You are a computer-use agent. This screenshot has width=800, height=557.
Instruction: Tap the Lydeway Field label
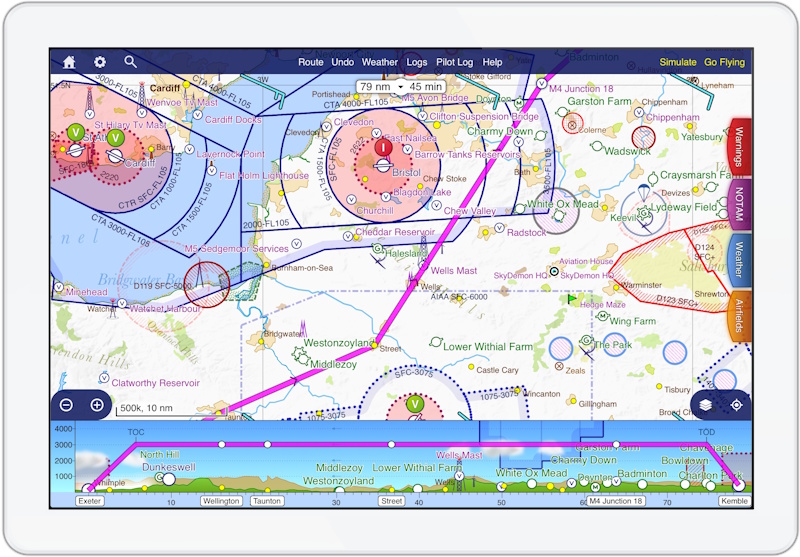pyautogui.click(x=684, y=207)
